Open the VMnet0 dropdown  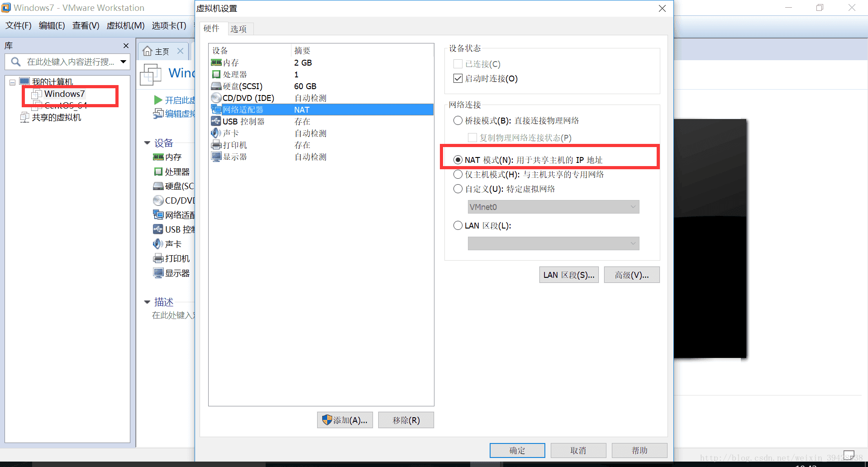click(x=553, y=207)
